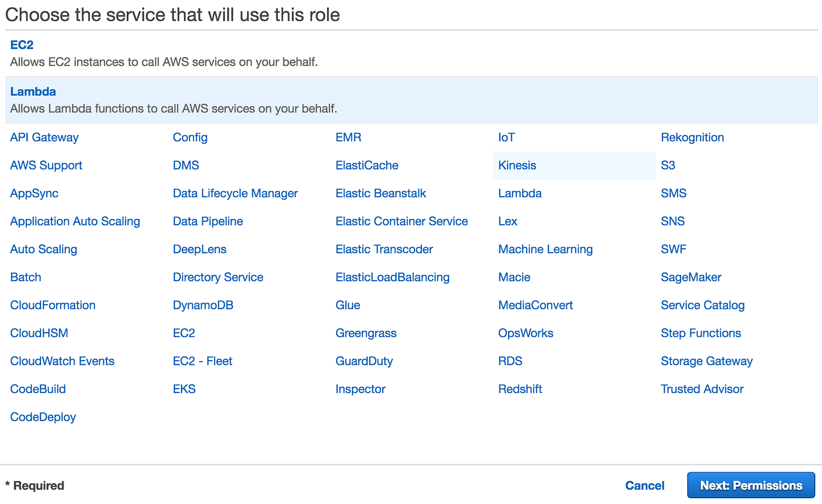Select the OpsWorks service
The image size is (822, 504).
(526, 333)
